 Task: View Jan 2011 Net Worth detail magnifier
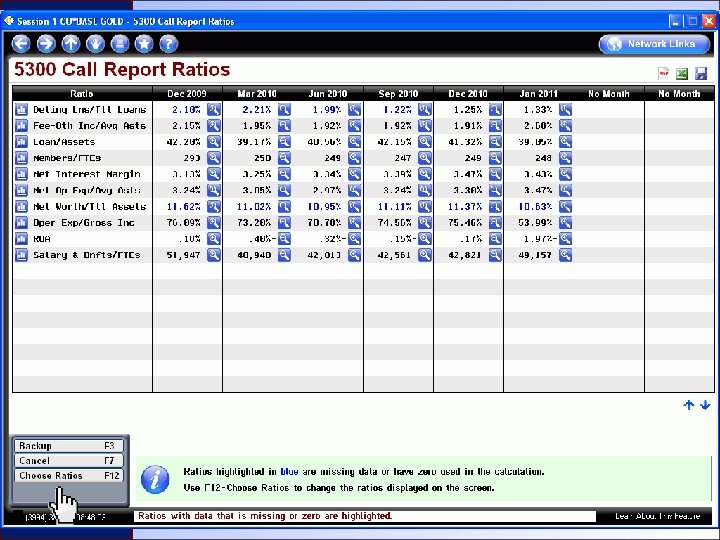click(x=565, y=207)
